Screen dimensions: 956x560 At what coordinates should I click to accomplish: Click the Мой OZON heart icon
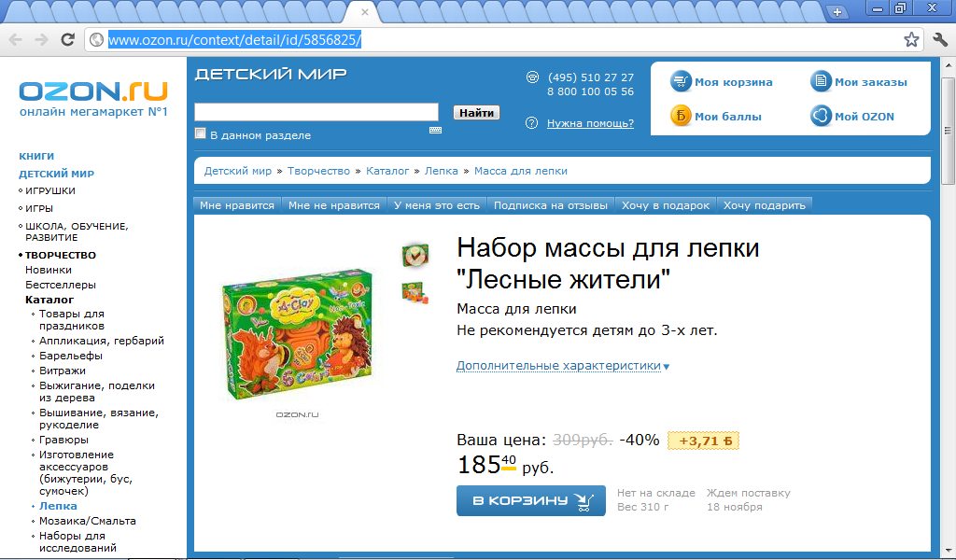821,115
